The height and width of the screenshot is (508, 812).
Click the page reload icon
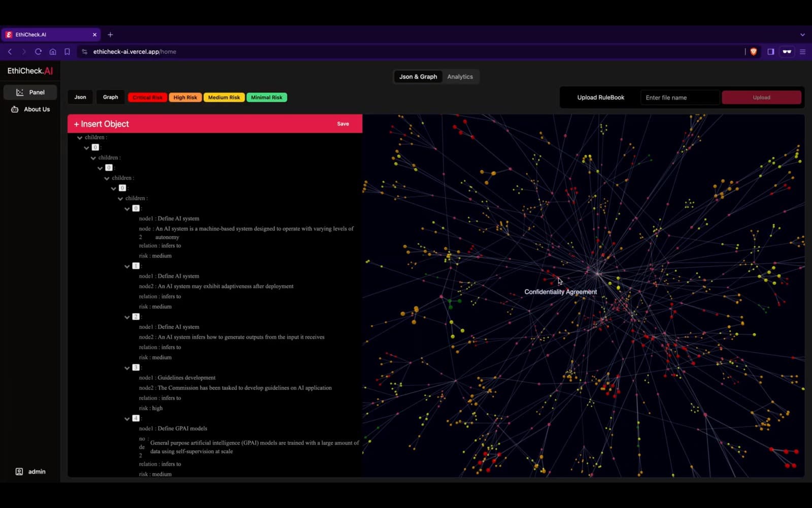[39, 51]
